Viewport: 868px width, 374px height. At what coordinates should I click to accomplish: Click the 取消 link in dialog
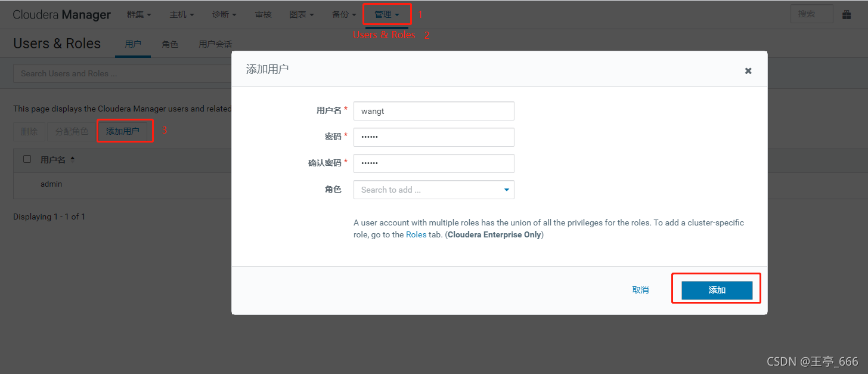pos(640,290)
